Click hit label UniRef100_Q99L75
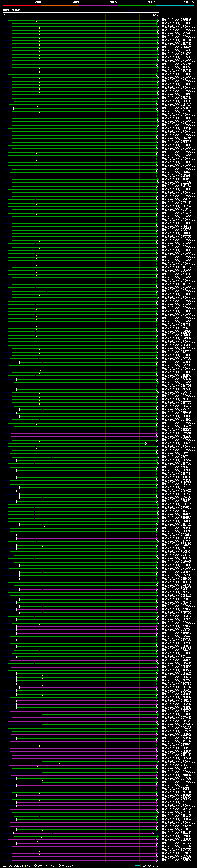Screen dimensions: 197x868 176,199
